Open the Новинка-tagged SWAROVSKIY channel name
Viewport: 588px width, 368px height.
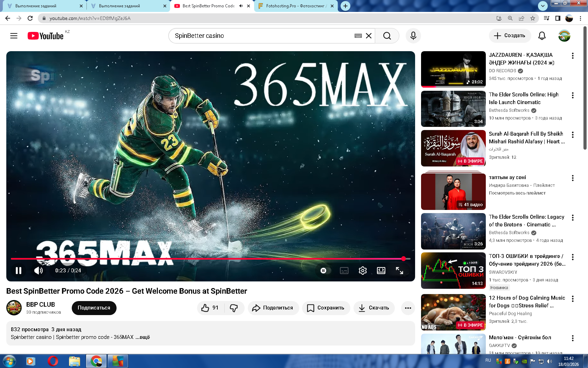(503, 272)
